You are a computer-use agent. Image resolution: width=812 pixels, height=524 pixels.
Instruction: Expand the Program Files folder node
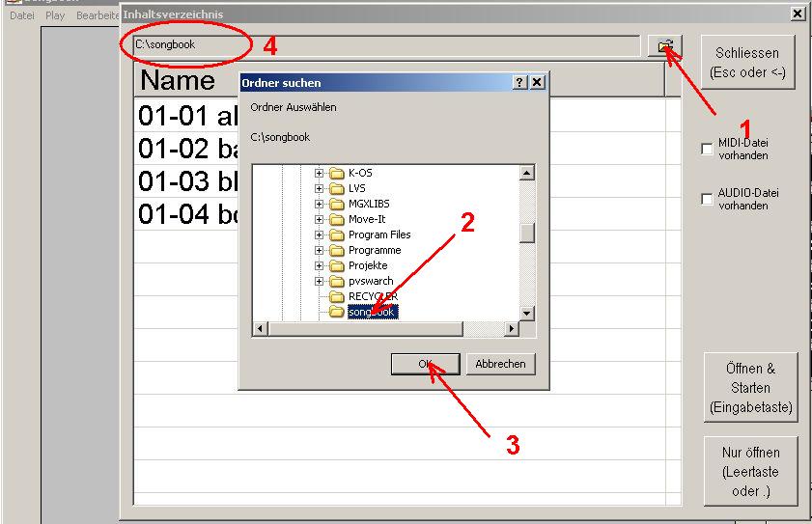pos(319,235)
